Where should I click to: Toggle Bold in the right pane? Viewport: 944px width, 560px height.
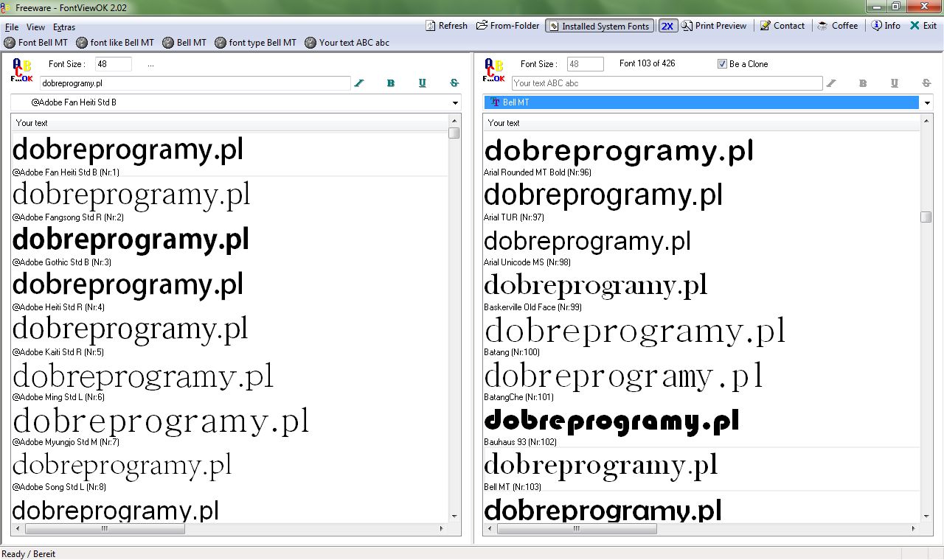(x=863, y=83)
